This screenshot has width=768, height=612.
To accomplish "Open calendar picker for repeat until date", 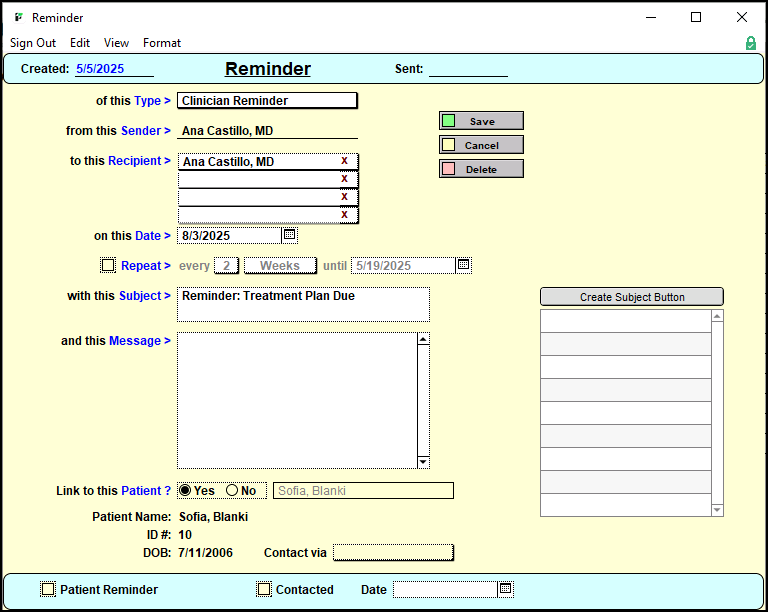I will click(463, 266).
